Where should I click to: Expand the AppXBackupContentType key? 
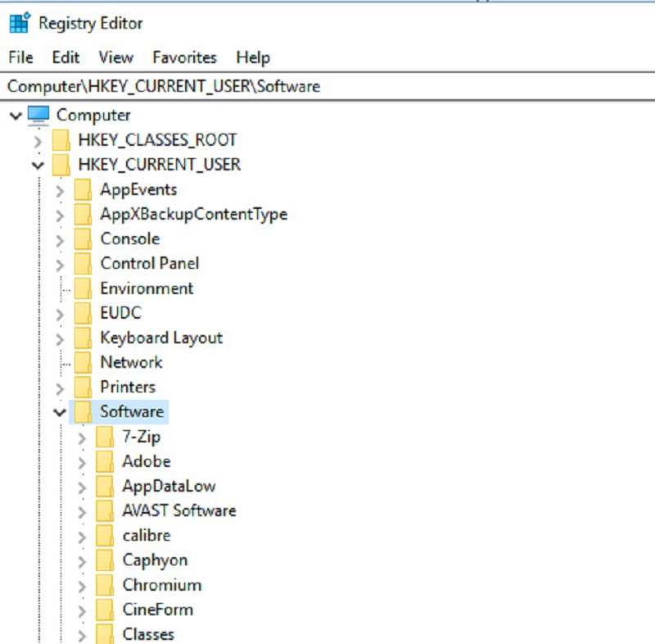(x=60, y=216)
